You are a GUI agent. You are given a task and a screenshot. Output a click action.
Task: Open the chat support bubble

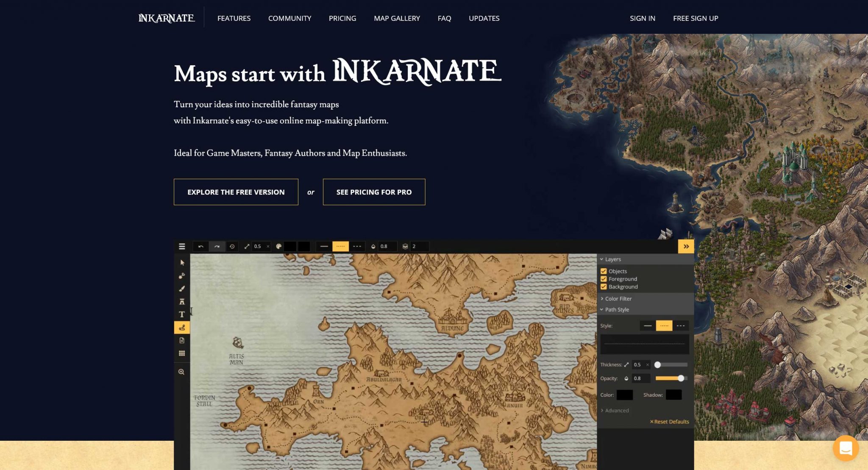(846, 448)
